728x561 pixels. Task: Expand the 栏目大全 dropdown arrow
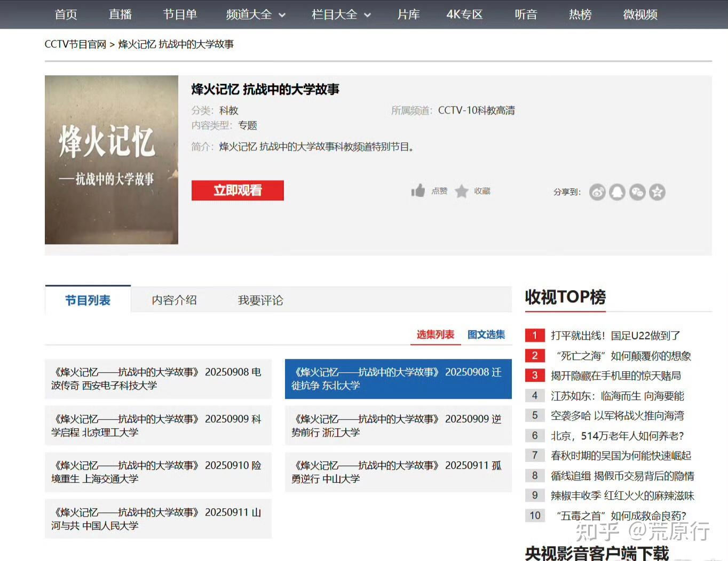pos(367,15)
